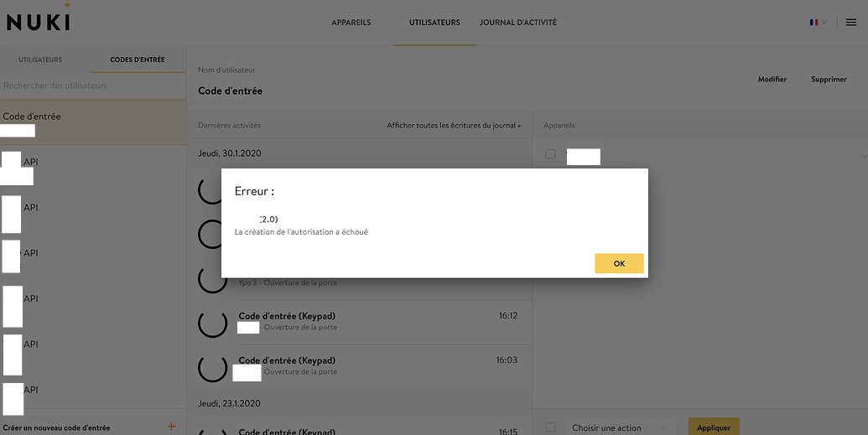Click the Supprimer button

[829, 79]
